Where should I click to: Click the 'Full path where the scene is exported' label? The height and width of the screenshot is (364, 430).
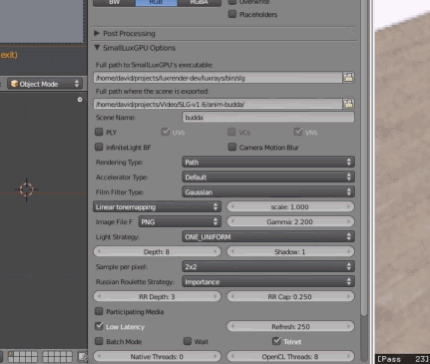click(x=152, y=91)
